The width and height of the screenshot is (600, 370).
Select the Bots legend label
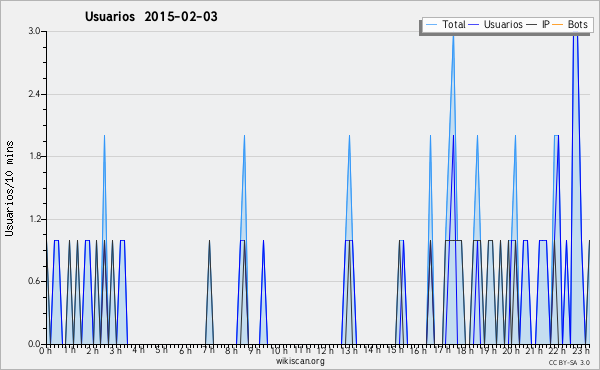[577, 25]
